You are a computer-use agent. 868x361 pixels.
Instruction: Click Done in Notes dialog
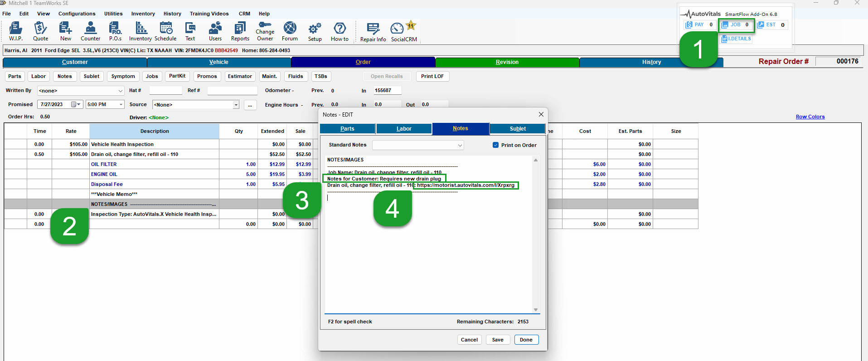[x=526, y=340]
